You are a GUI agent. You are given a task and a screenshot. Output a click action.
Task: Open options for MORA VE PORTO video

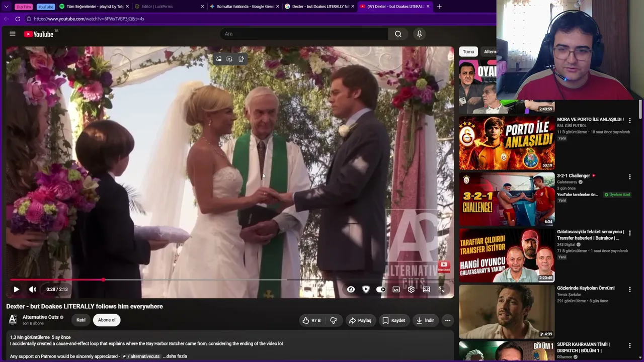629,121
